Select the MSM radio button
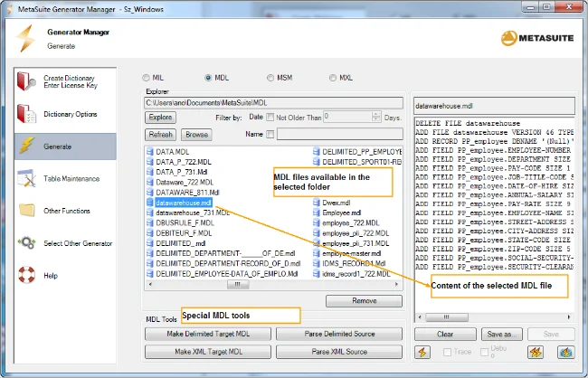588x378 pixels. click(x=270, y=78)
